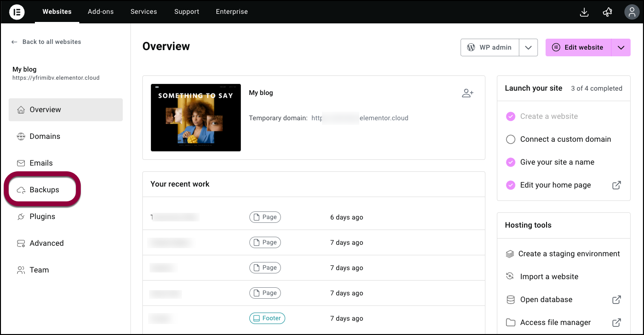Screen dimensions: 644x335
Task: Open the external link beside Open database
Action: tap(616, 300)
